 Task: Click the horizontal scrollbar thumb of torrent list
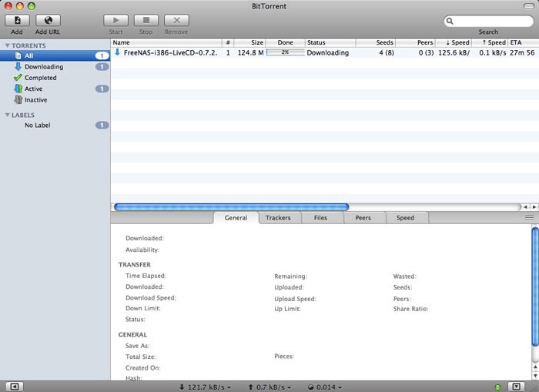point(231,206)
